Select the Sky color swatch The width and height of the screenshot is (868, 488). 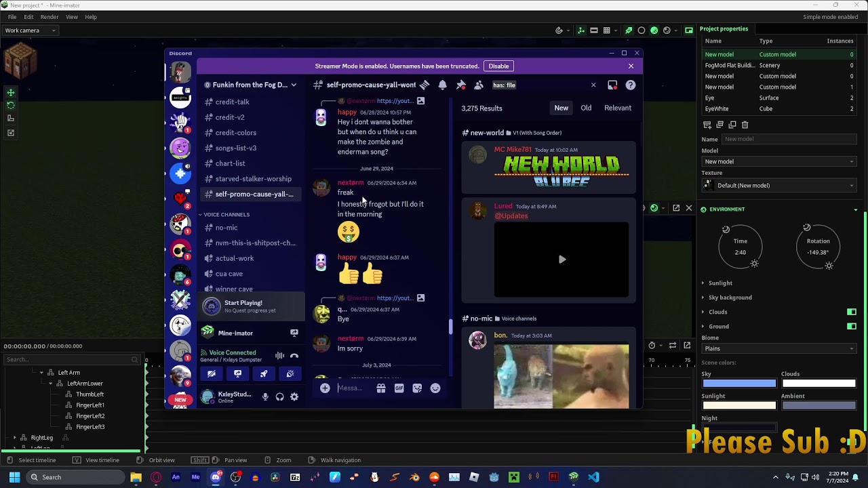pos(739,383)
